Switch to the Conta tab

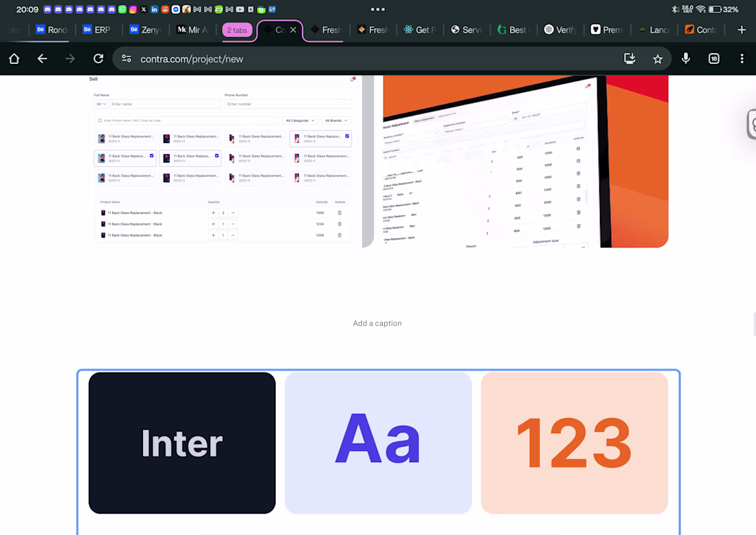(700, 30)
